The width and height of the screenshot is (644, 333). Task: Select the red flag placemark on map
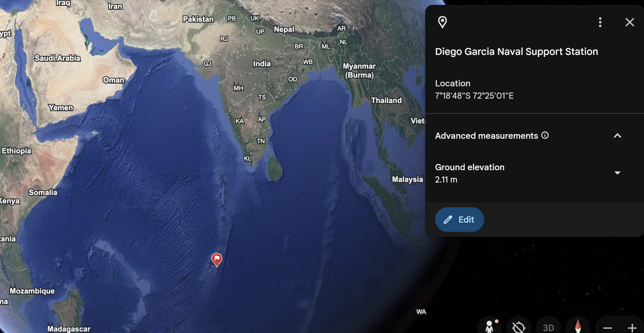[x=217, y=259]
